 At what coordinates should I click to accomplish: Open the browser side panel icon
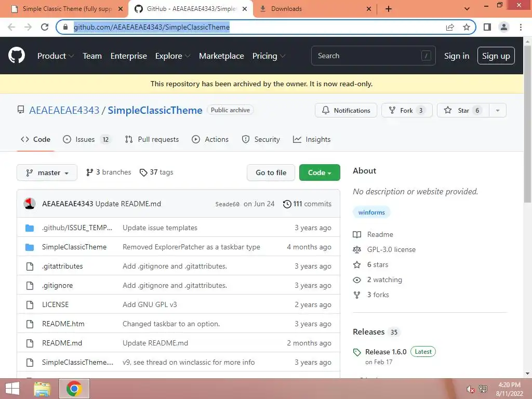click(x=487, y=27)
